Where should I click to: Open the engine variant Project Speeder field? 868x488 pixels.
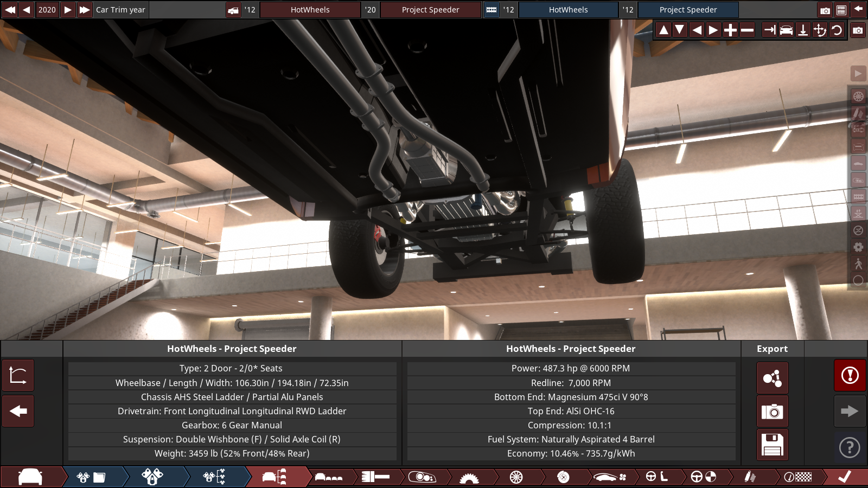pos(688,10)
